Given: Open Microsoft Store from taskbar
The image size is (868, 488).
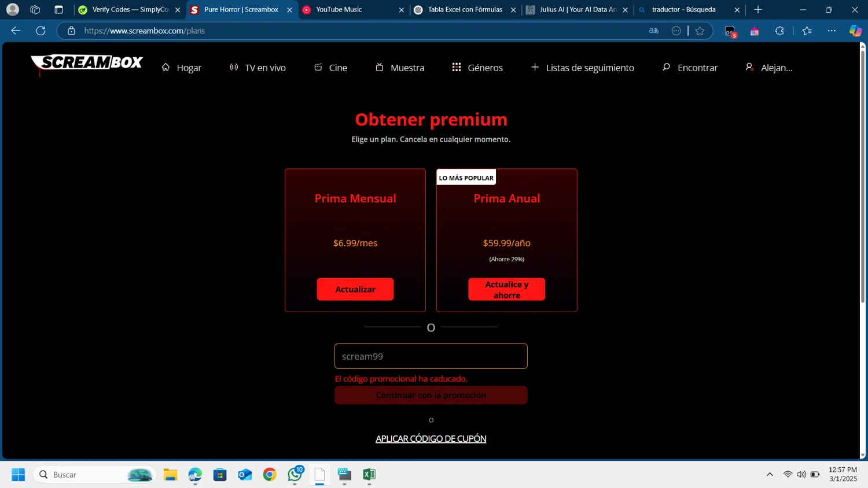Looking at the screenshot, I should pyautogui.click(x=220, y=475).
